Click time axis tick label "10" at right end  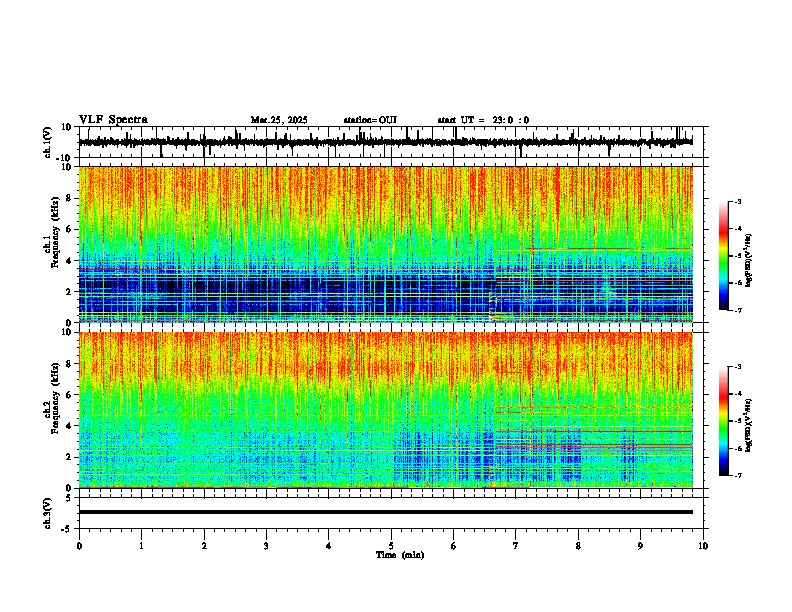point(703,546)
